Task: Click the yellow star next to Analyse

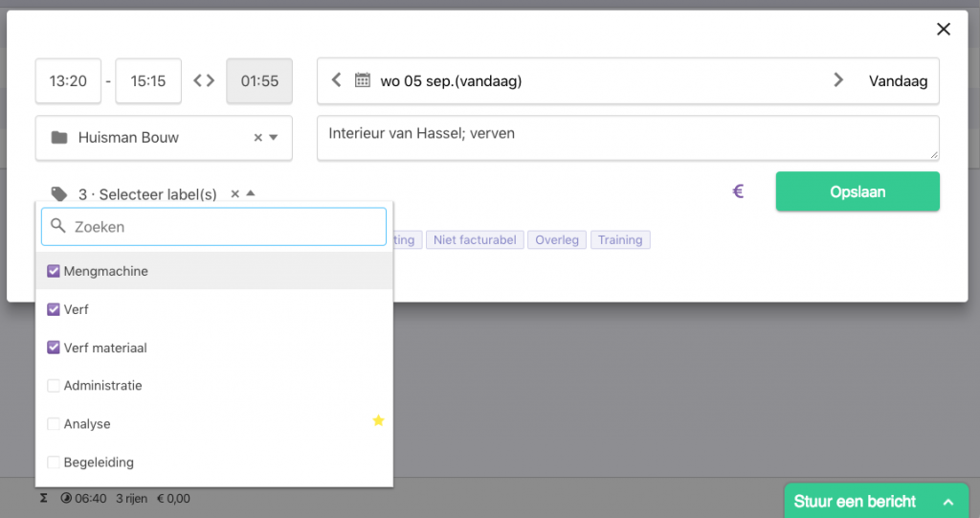Action: pyautogui.click(x=378, y=420)
